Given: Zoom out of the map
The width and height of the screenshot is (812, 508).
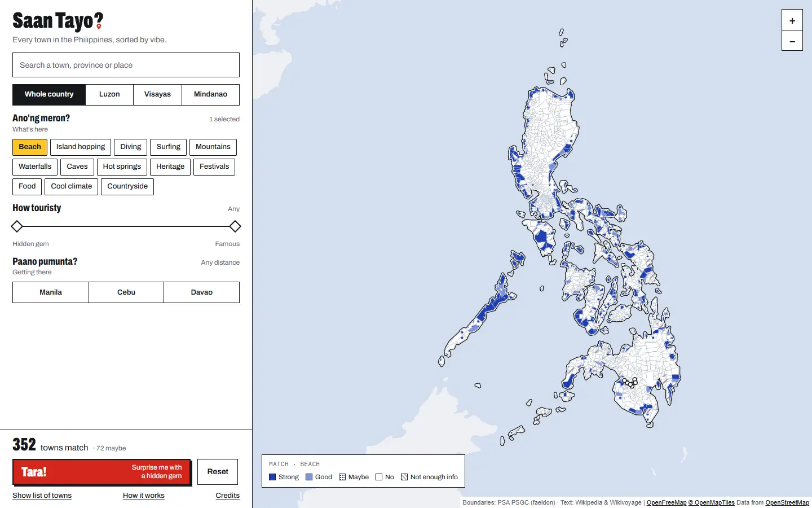Looking at the screenshot, I should coord(792,41).
